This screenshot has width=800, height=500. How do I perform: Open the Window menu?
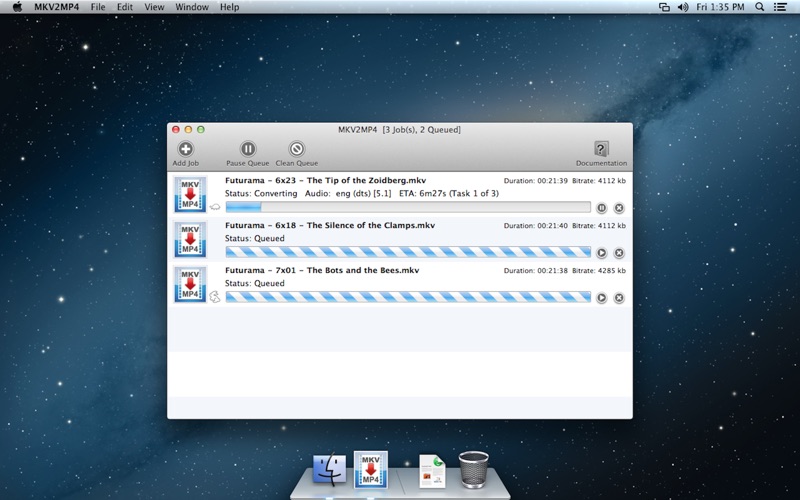[192, 7]
